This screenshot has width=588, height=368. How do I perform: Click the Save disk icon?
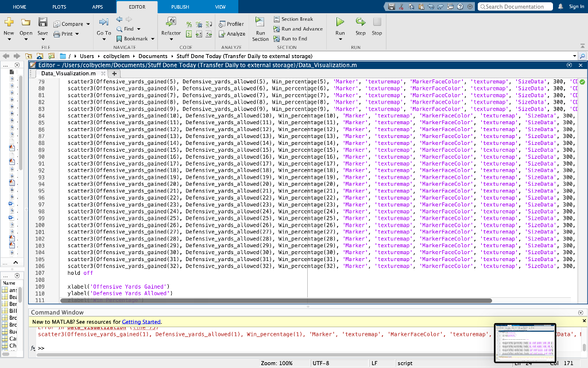42,22
